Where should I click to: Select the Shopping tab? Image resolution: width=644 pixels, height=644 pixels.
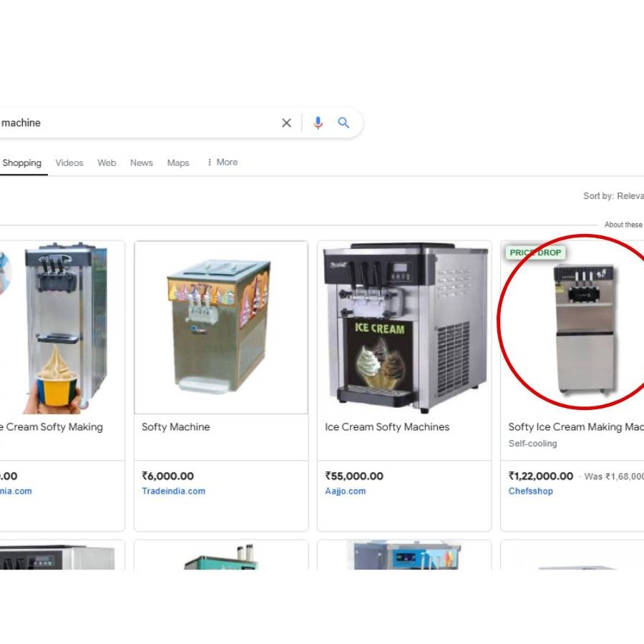pyautogui.click(x=22, y=162)
